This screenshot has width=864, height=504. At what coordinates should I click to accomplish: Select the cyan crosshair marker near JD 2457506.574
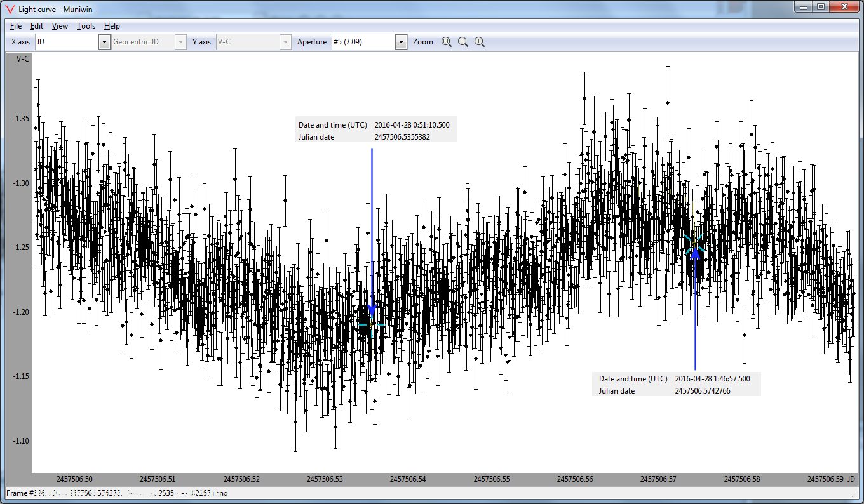[694, 244]
